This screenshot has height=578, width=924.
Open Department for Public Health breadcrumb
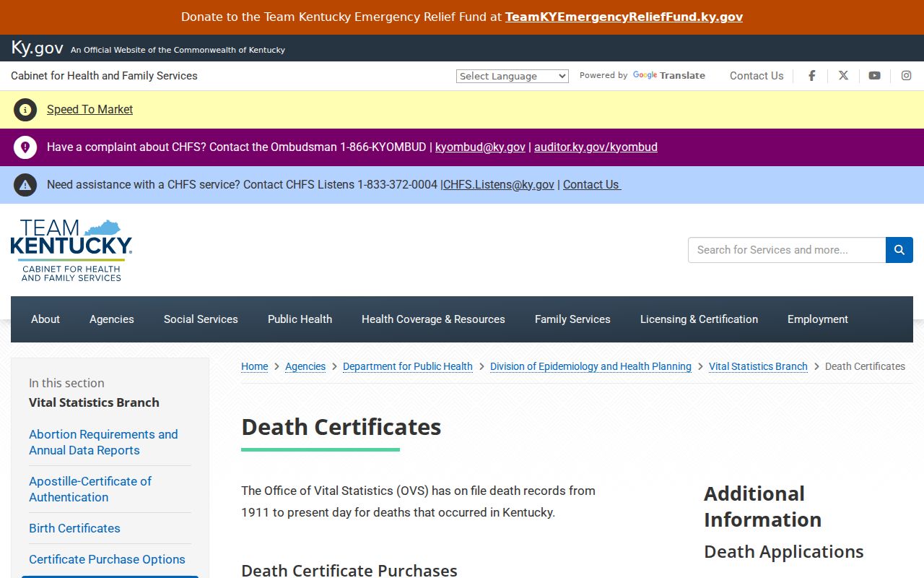tap(408, 366)
